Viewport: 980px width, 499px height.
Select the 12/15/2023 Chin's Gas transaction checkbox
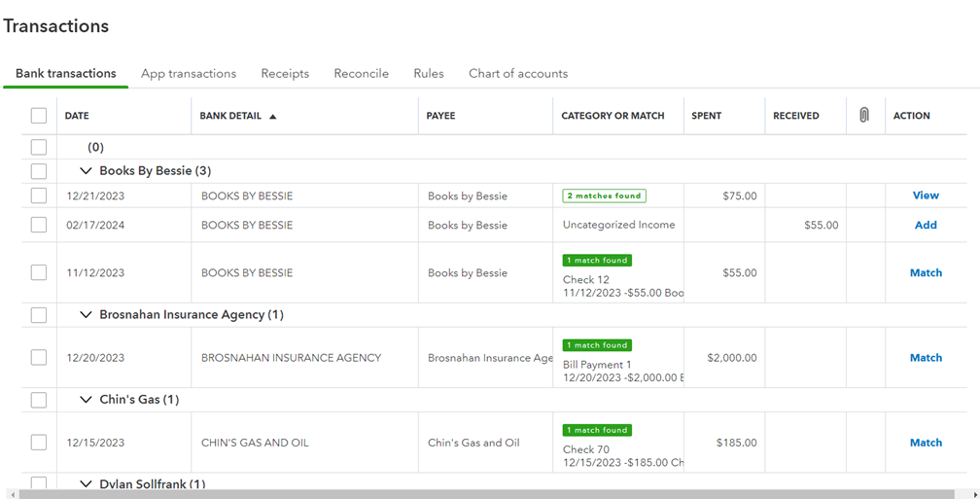pos(39,443)
